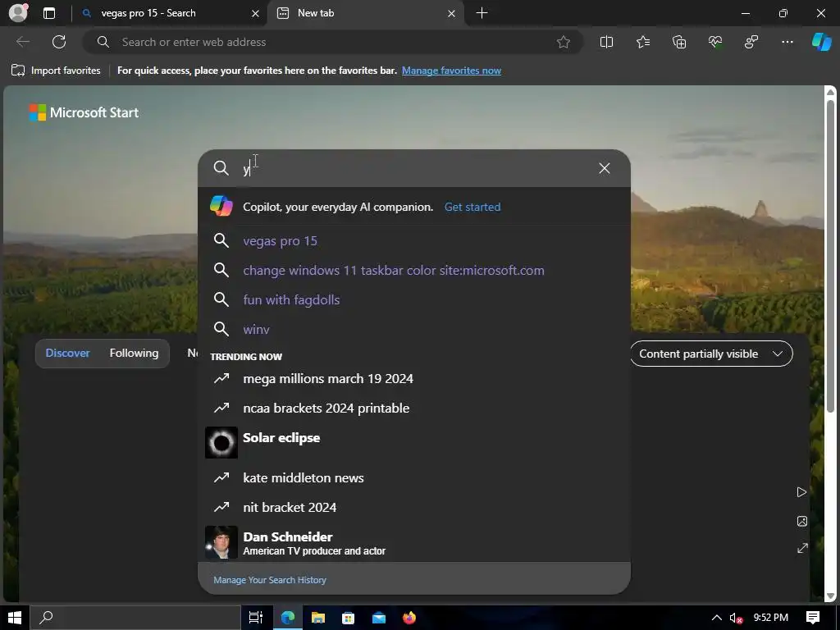Screen dimensions: 840x630
Task: Add this page to favorites star
Action: coord(563,42)
